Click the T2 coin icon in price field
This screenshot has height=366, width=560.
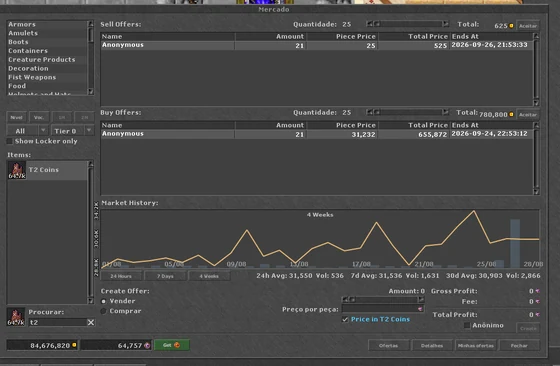(420, 309)
